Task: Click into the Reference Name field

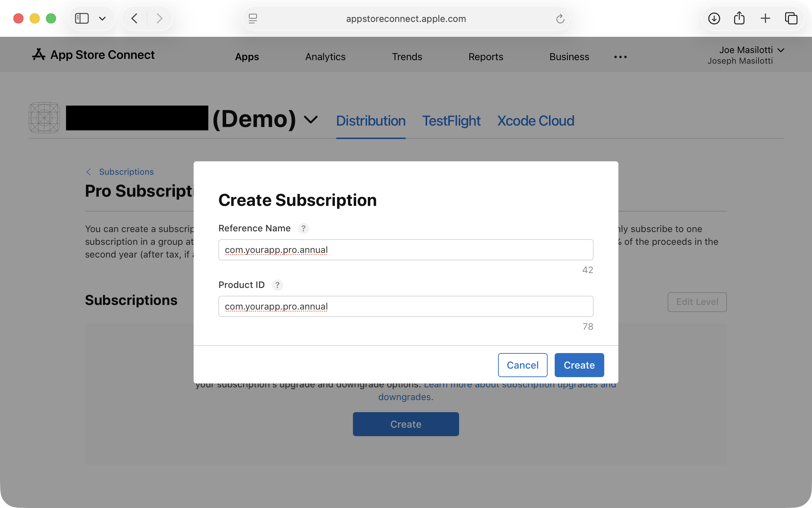Action: 406,250
